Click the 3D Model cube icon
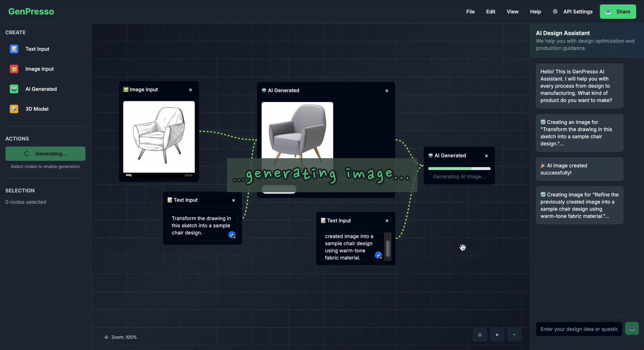This screenshot has width=644, height=350. pyautogui.click(x=14, y=109)
